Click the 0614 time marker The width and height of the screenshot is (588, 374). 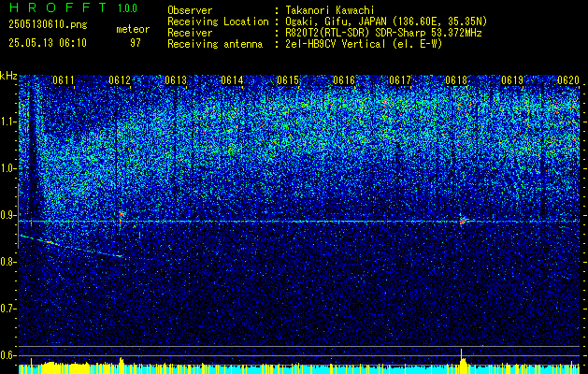pos(232,80)
